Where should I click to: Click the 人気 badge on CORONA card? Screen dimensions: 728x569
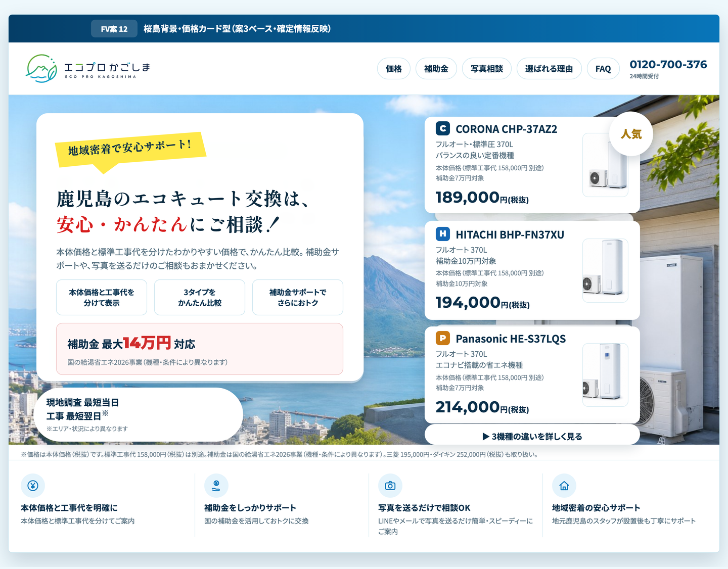[x=631, y=134]
